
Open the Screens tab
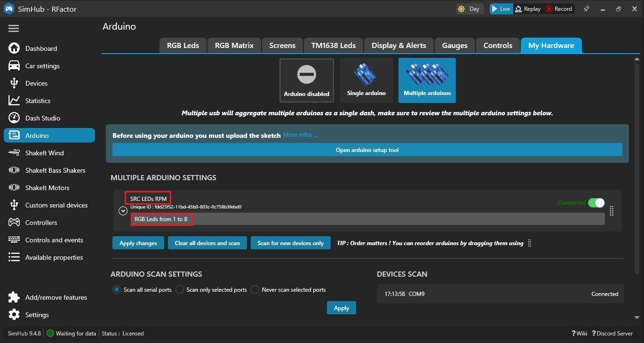(282, 46)
